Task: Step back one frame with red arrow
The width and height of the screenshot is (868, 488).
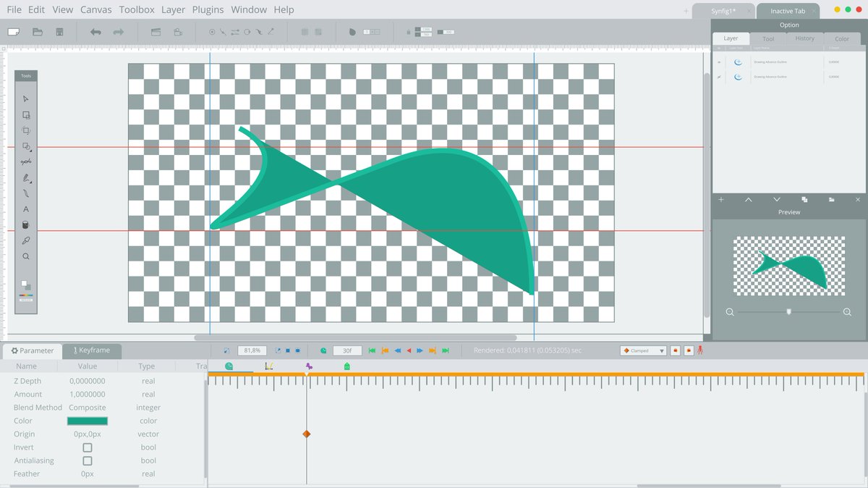Action: [x=409, y=350]
